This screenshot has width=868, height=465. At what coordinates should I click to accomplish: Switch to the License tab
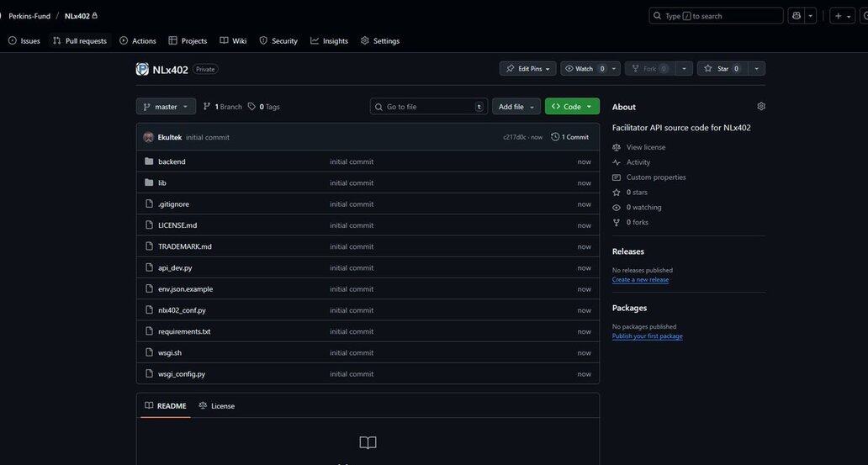217,406
